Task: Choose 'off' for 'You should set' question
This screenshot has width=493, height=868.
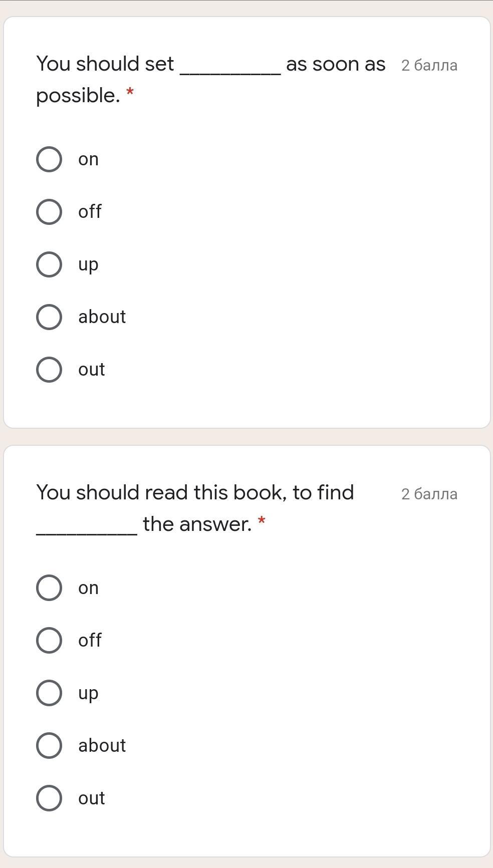Action: click(x=49, y=212)
